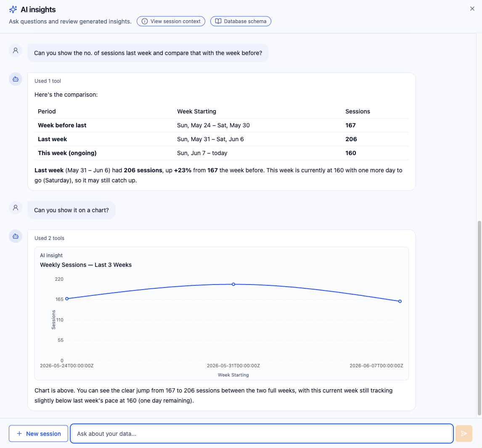
Task: Click bot avatar beside the comparison table reply
Action: click(x=16, y=79)
